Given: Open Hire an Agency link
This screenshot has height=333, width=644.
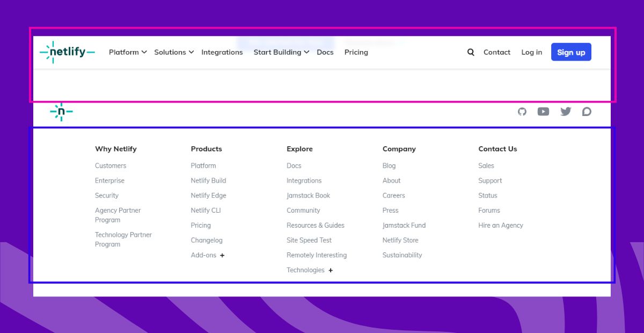Looking at the screenshot, I should pyautogui.click(x=501, y=226).
